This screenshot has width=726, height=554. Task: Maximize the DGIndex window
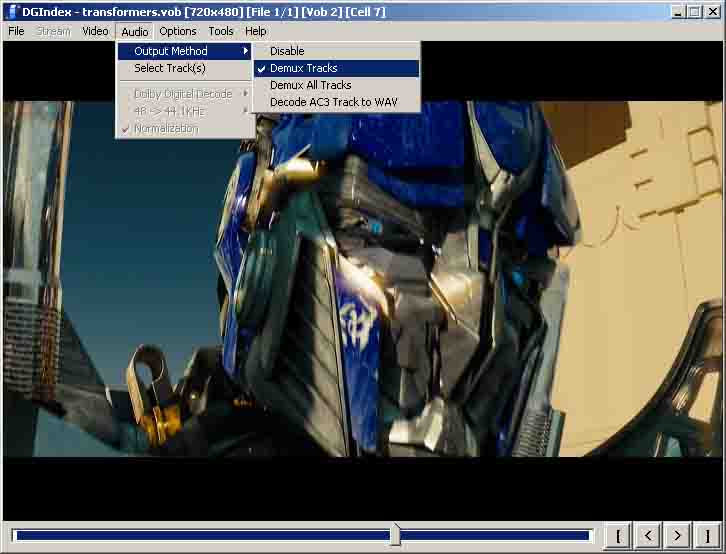(695, 12)
